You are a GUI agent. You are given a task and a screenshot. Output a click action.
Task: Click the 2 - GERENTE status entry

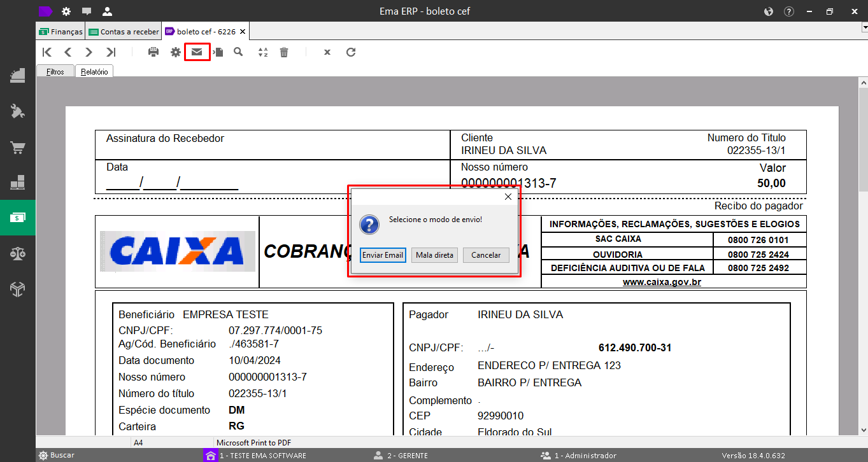pos(401,456)
